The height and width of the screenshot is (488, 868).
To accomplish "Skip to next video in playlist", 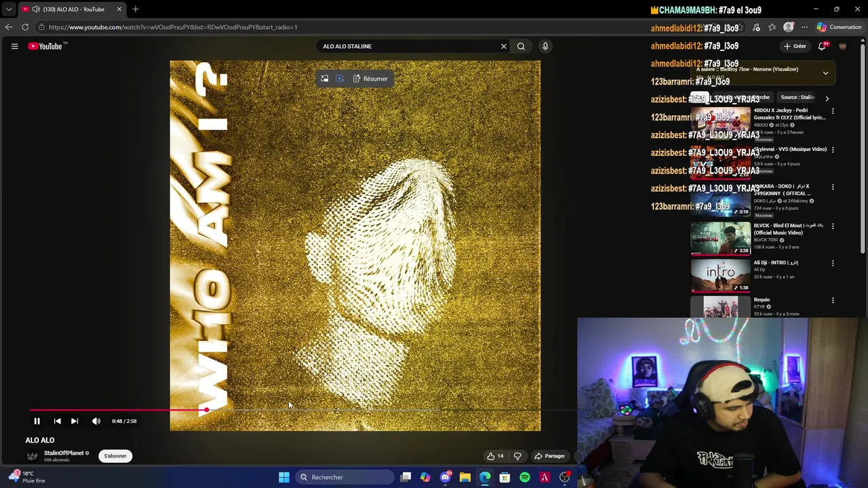I will click(x=75, y=421).
